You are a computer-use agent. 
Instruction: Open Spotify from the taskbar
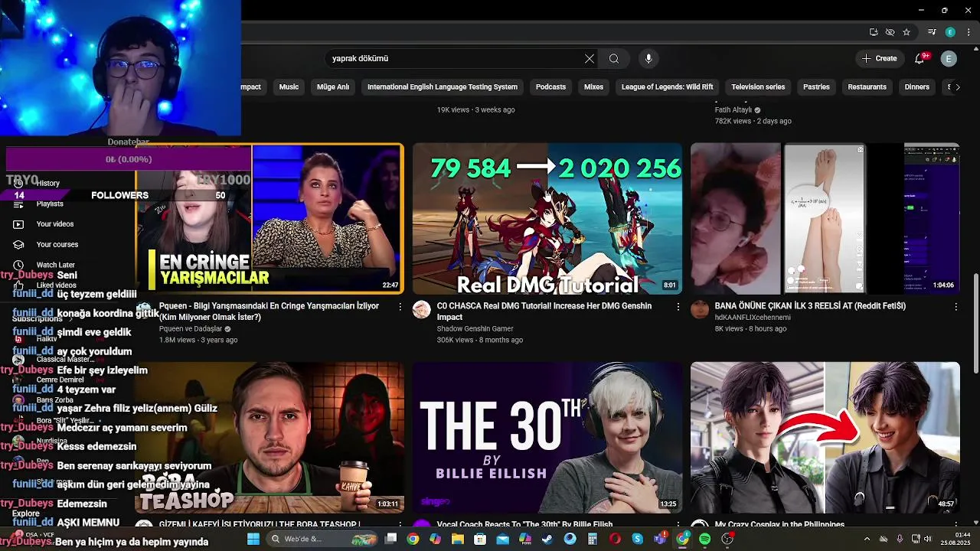point(704,539)
